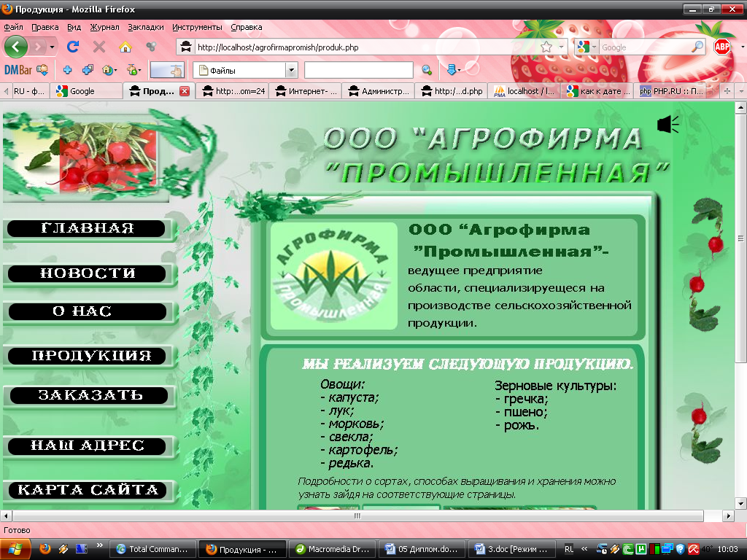Open the НОВОСТИ site menu button
Viewport: 747px width, 560px height.
87,273
